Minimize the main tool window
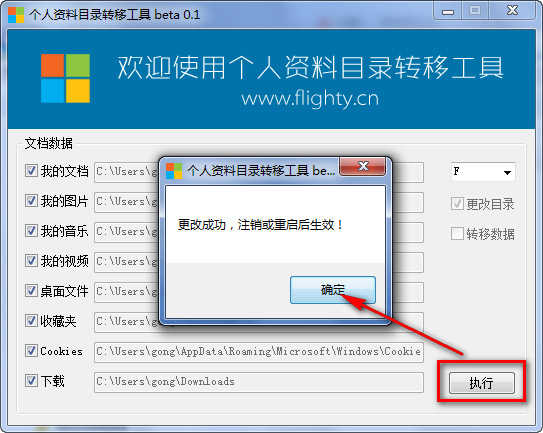 tap(447, 11)
